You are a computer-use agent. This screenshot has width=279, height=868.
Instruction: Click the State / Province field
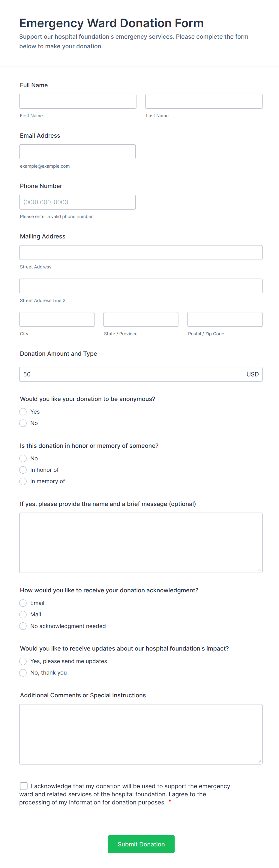140,319
